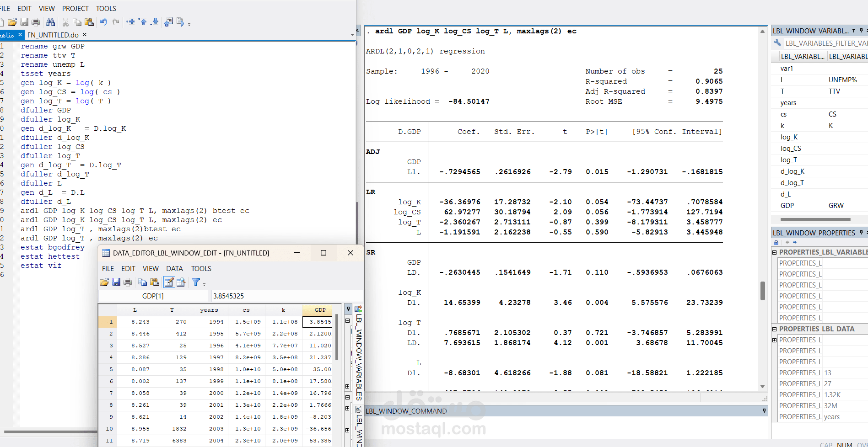Click the do-file editor horizontal scrollbar
868x447 pixels.
click(50, 431)
